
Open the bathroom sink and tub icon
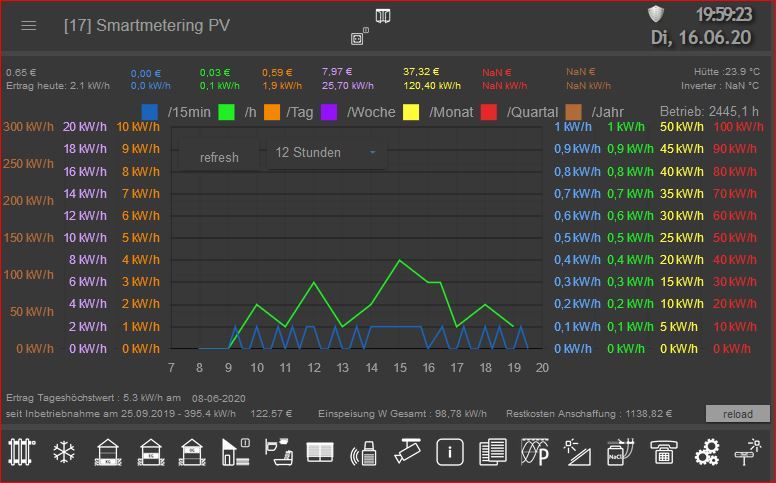(x=278, y=452)
